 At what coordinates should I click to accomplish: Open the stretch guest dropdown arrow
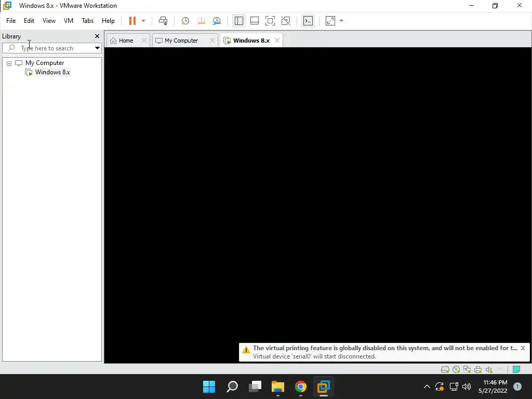[341, 21]
